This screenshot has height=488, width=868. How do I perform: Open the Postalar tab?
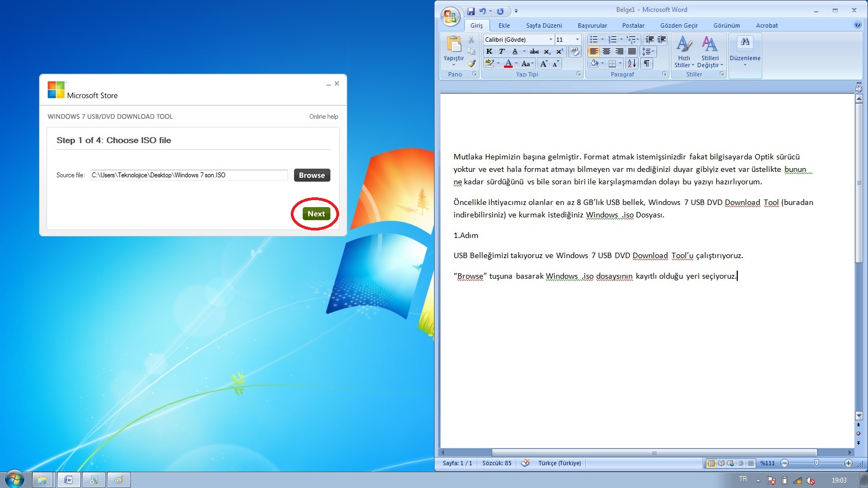tap(633, 25)
